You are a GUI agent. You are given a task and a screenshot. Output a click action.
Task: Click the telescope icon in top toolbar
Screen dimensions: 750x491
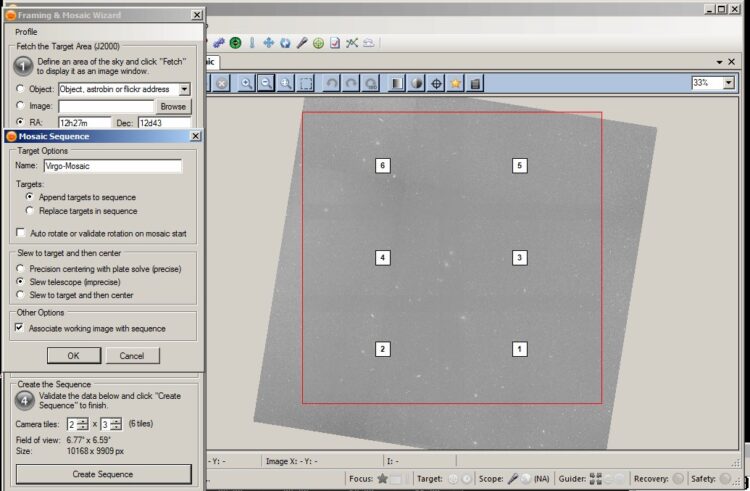(301, 43)
